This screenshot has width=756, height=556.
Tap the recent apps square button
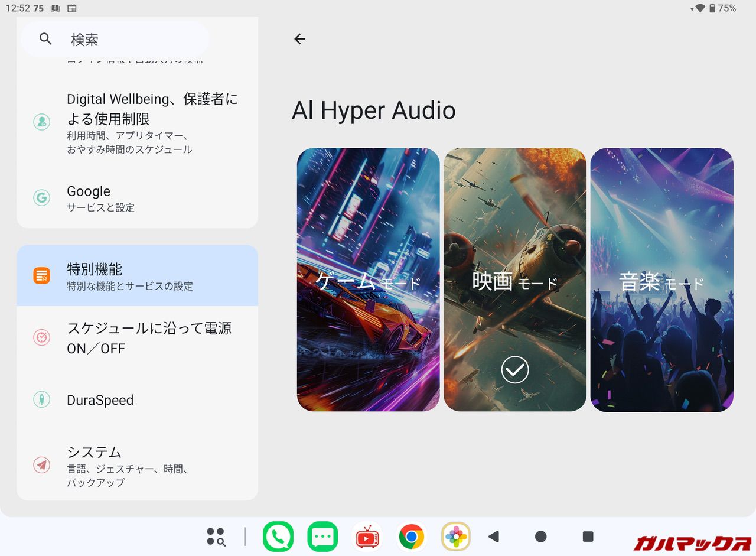click(x=588, y=537)
